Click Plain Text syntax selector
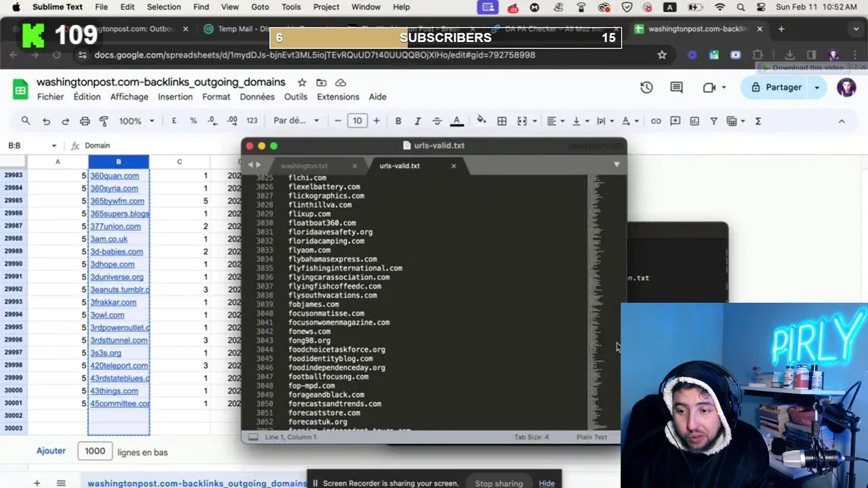 pos(591,437)
